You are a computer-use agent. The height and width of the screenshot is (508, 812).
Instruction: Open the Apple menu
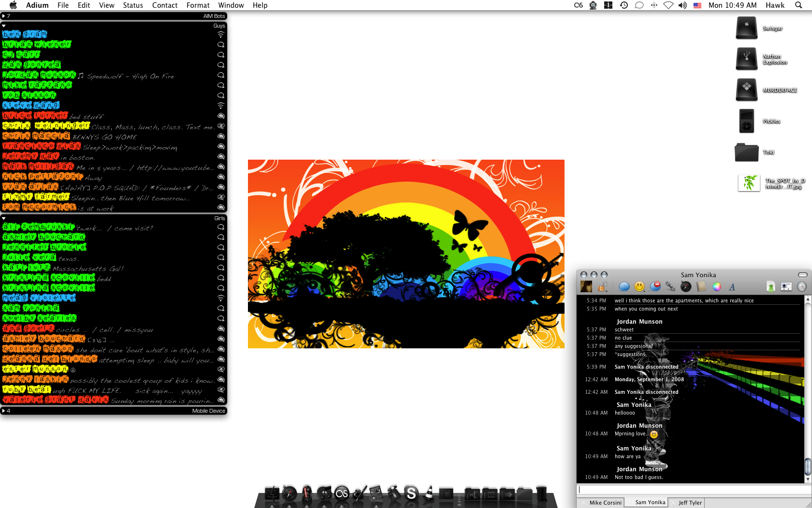point(13,5)
